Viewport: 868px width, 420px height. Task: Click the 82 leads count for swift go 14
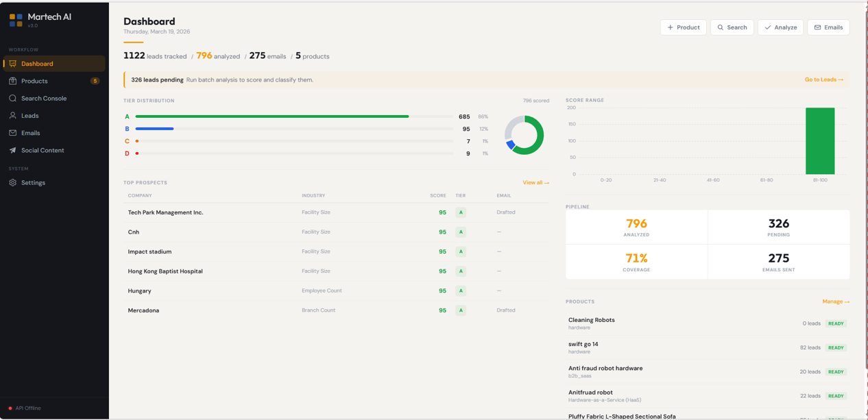point(810,347)
